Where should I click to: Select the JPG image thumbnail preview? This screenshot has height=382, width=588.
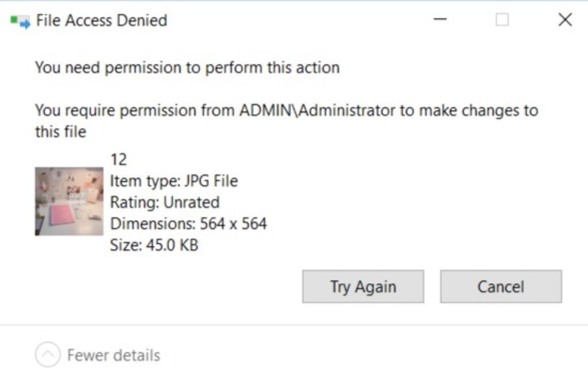[x=69, y=201]
